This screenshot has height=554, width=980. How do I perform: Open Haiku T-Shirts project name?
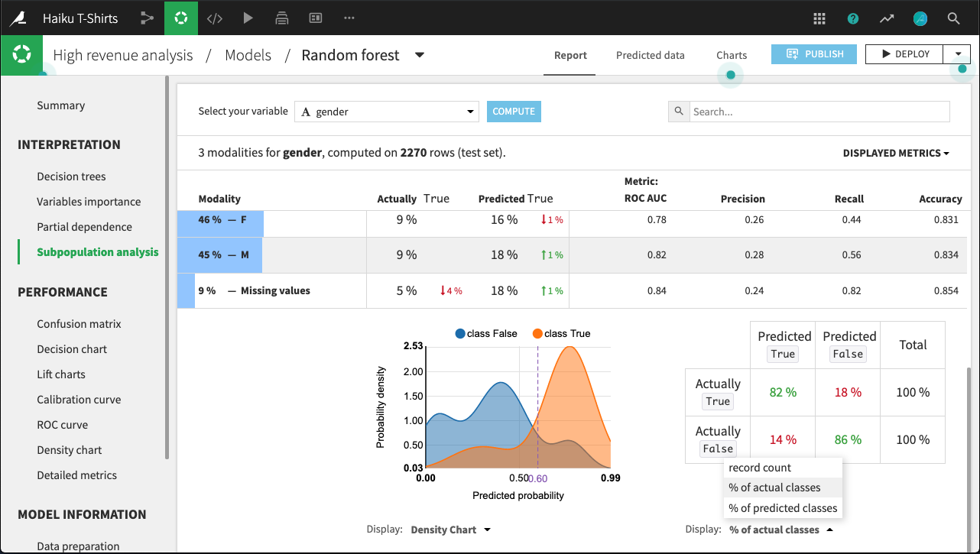coord(80,18)
